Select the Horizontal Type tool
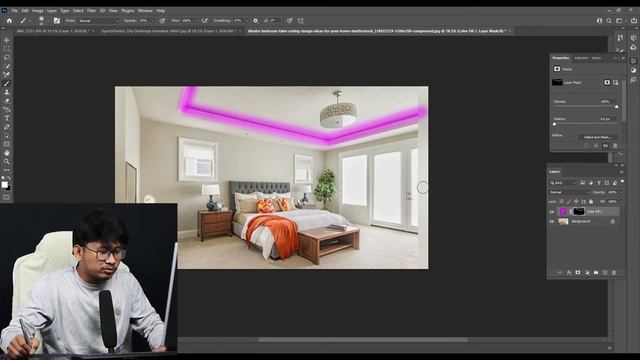This screenshot has height=360, width=640. pyautogui.click(x=7, y=118)
